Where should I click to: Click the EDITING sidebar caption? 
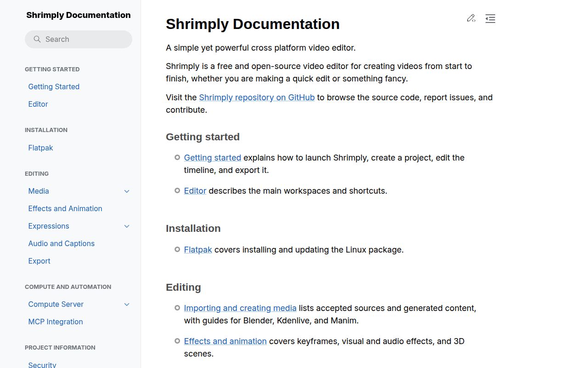(x=37, y=174)
